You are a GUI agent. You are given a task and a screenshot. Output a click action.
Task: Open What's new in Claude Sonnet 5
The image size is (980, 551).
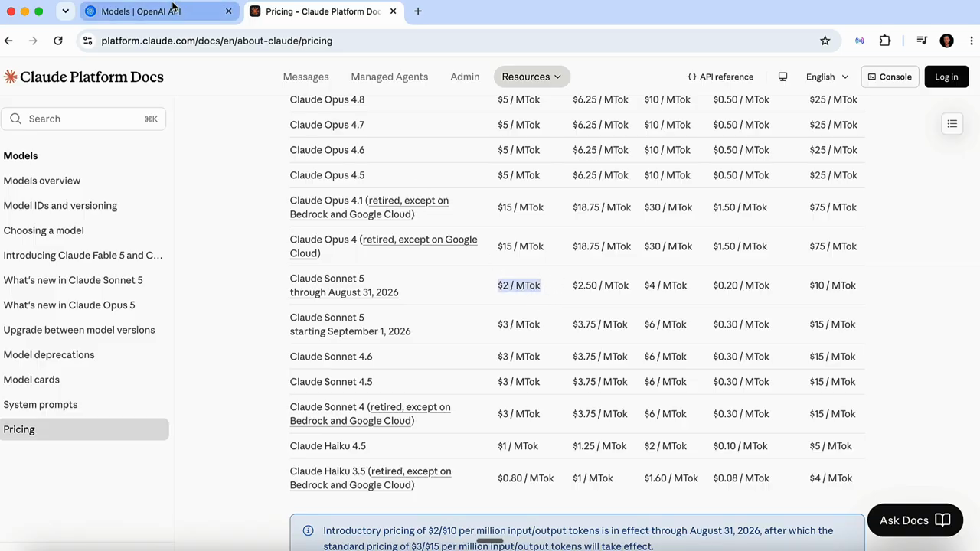point(73,280)
